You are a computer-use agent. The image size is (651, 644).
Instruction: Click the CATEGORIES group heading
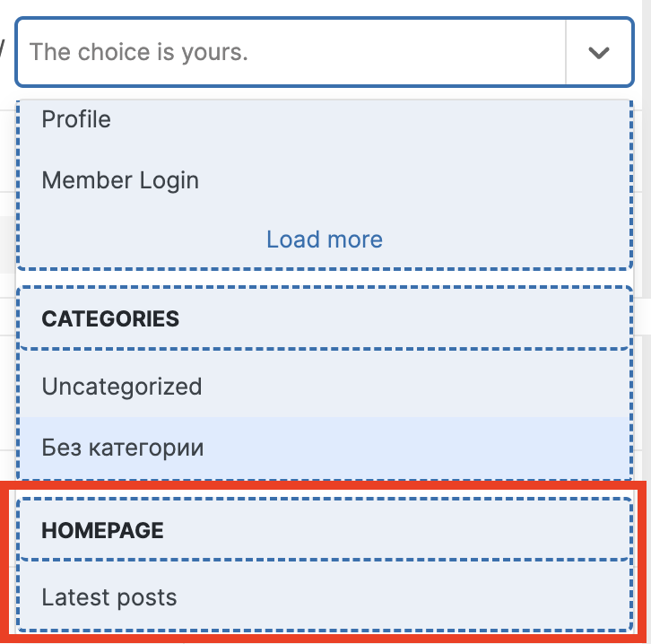(110, 318)
